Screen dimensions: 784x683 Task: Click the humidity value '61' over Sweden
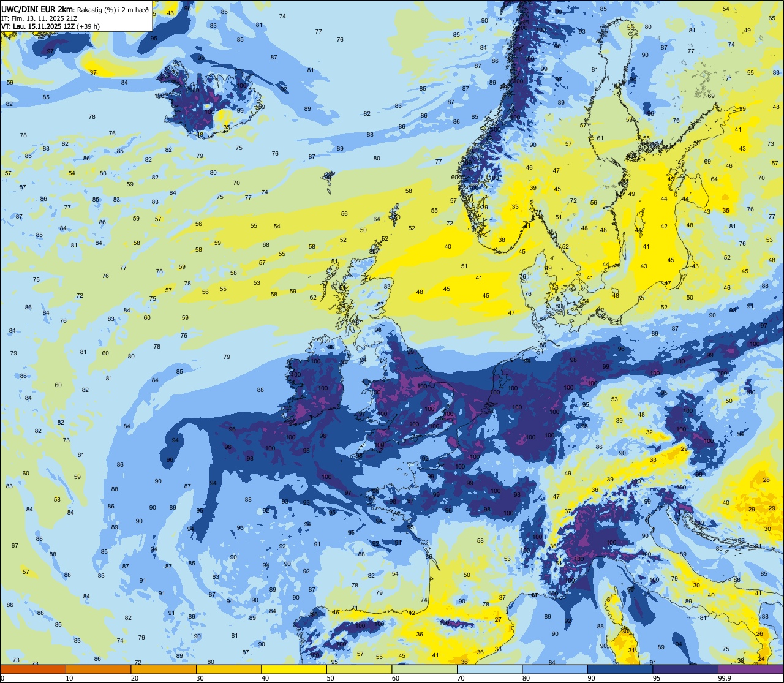pyautogui.click(x=600, y=138)
